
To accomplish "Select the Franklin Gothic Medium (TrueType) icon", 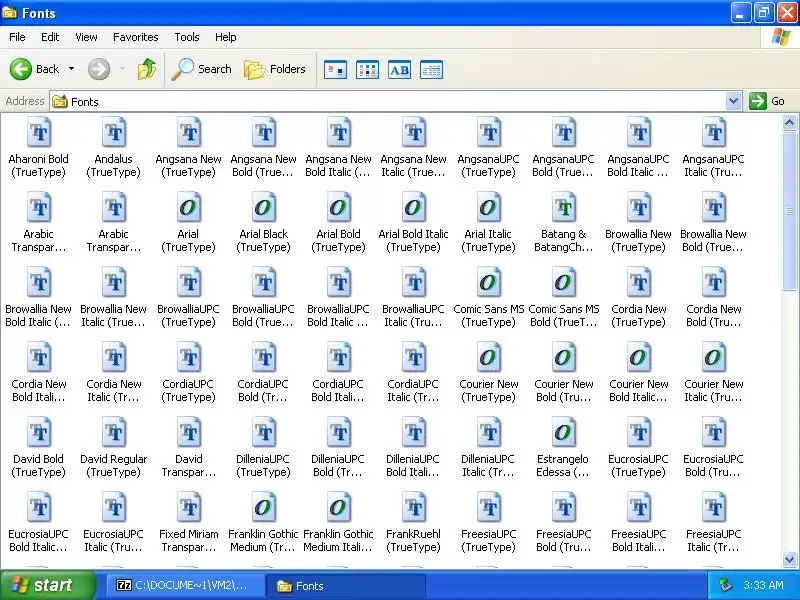I will coord(264,508).
